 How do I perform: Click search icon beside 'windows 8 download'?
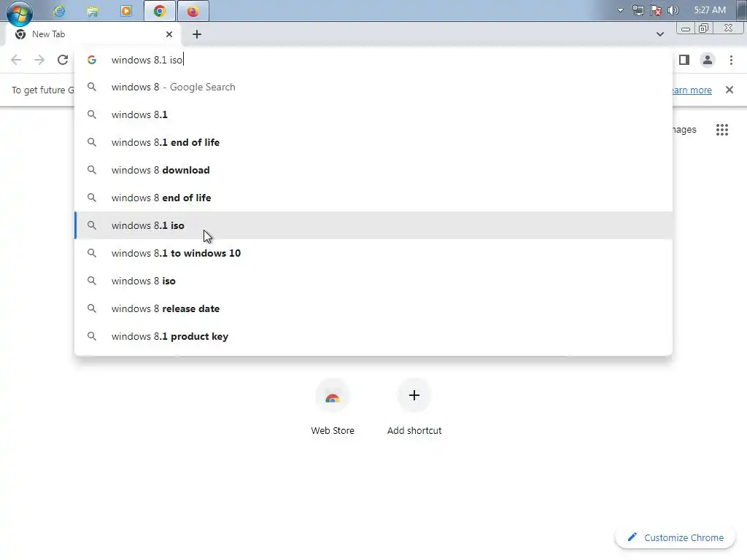click(92, 170)
